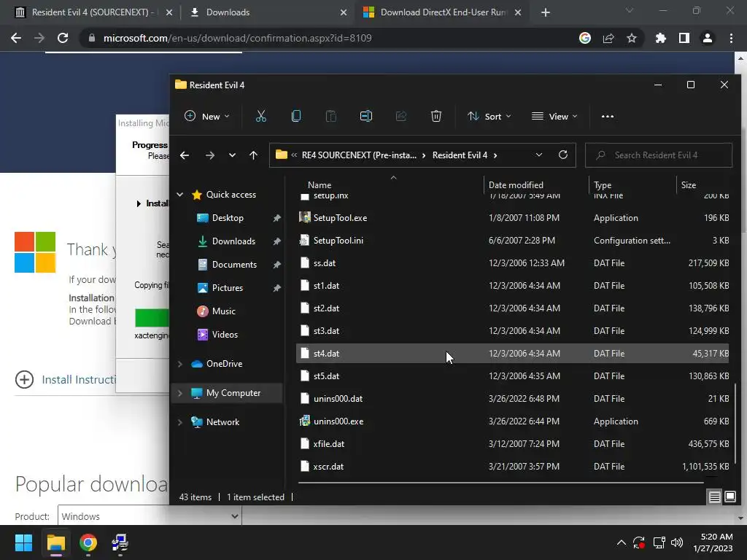
Task: Open Chrome extensions puzzle icon
Action: click(660, 38)
